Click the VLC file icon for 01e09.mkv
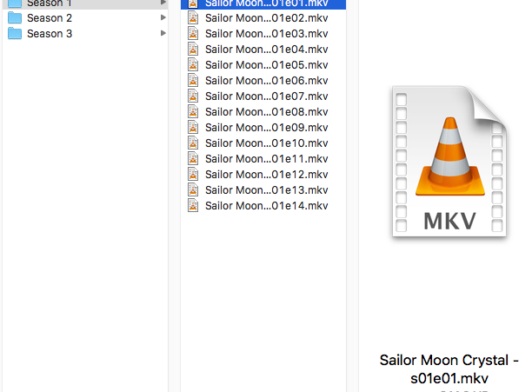Screen dimensions: 532x392 click(x=193, y=127)
